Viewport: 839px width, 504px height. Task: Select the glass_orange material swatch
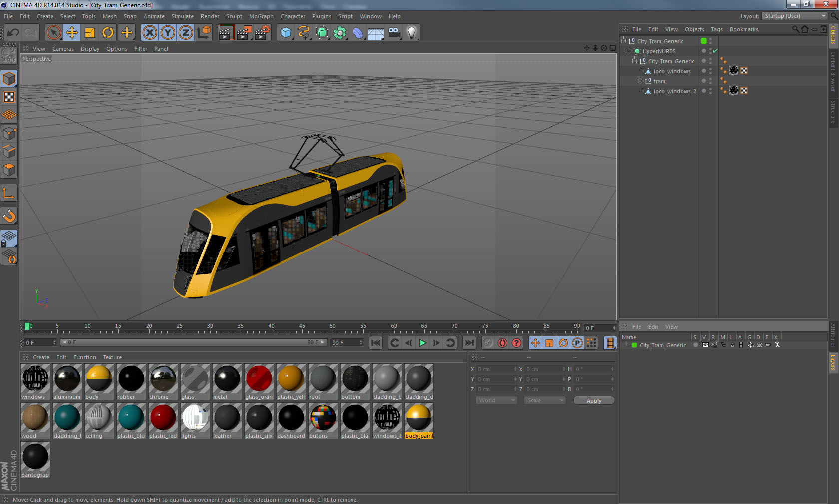259,382
